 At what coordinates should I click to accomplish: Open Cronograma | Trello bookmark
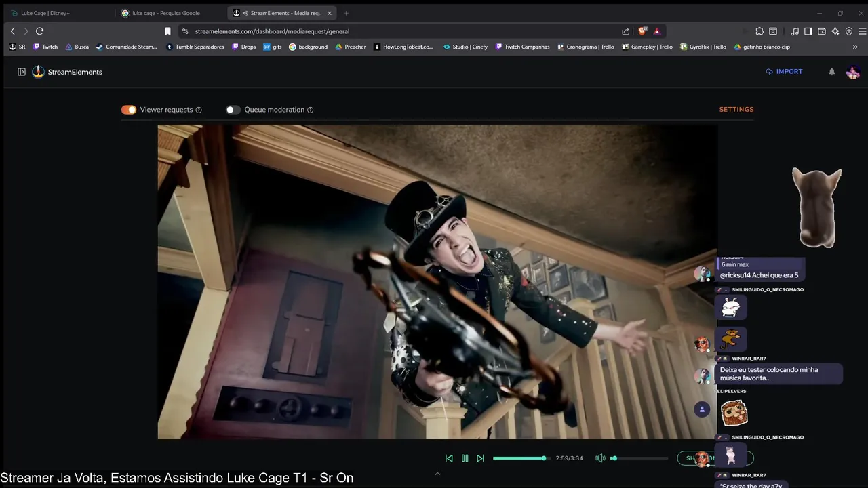(585, 47)
